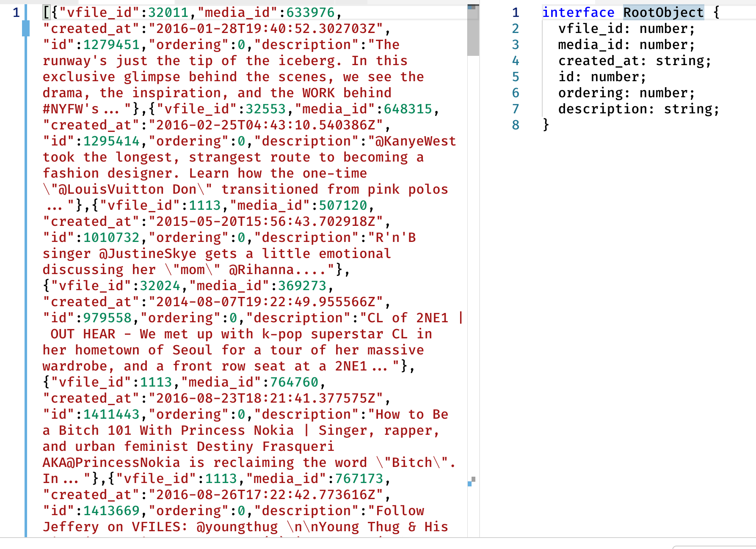The width and height of the screenshot is (756, 549).
Task: Click line number 4 in TypeScript pane
Action: click(x=515, y=61)
